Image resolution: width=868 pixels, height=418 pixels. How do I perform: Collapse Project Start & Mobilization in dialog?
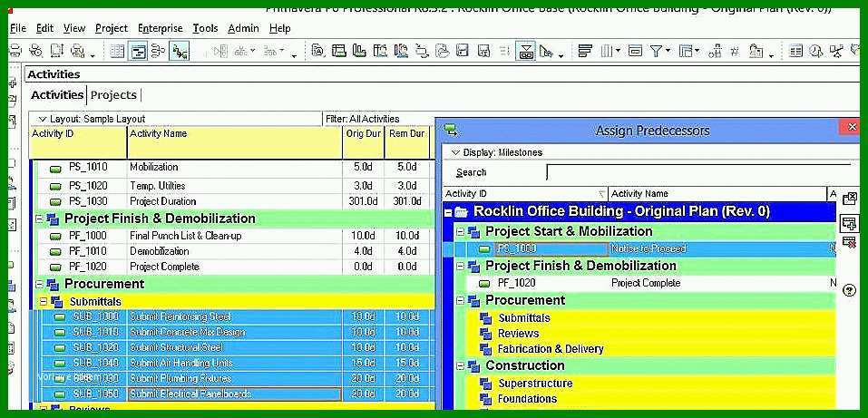coord(460,231)
